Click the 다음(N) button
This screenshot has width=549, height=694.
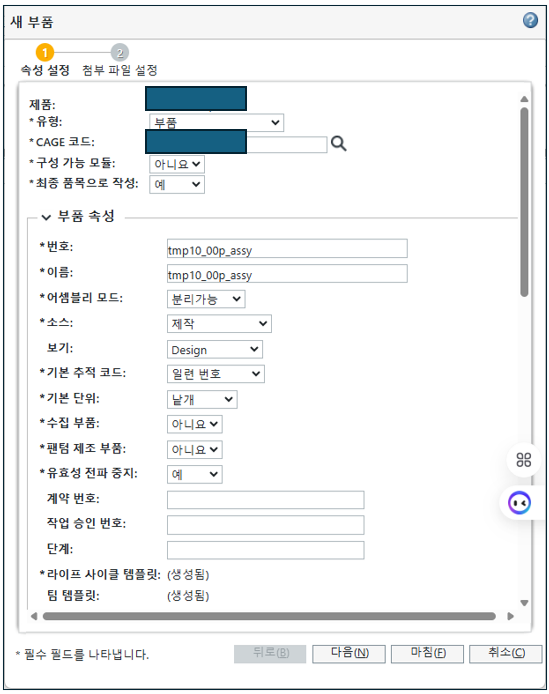(349, 653)
